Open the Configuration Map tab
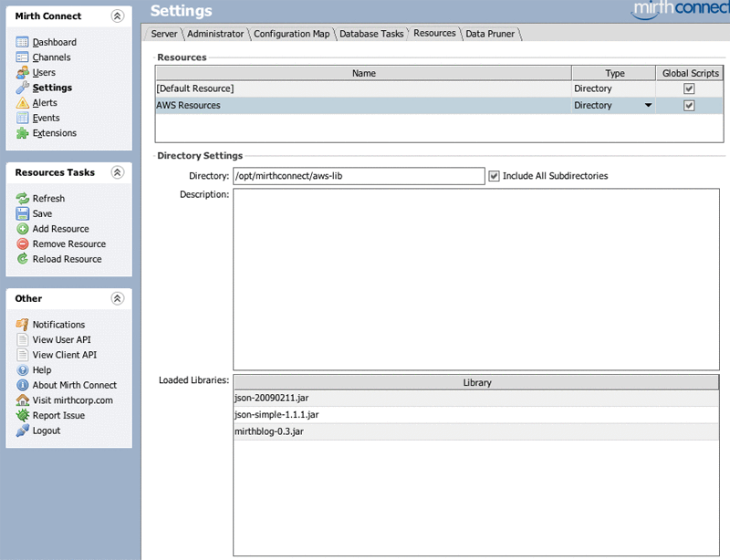The height and width of the screenshot is (560, 730). (291, 34)
